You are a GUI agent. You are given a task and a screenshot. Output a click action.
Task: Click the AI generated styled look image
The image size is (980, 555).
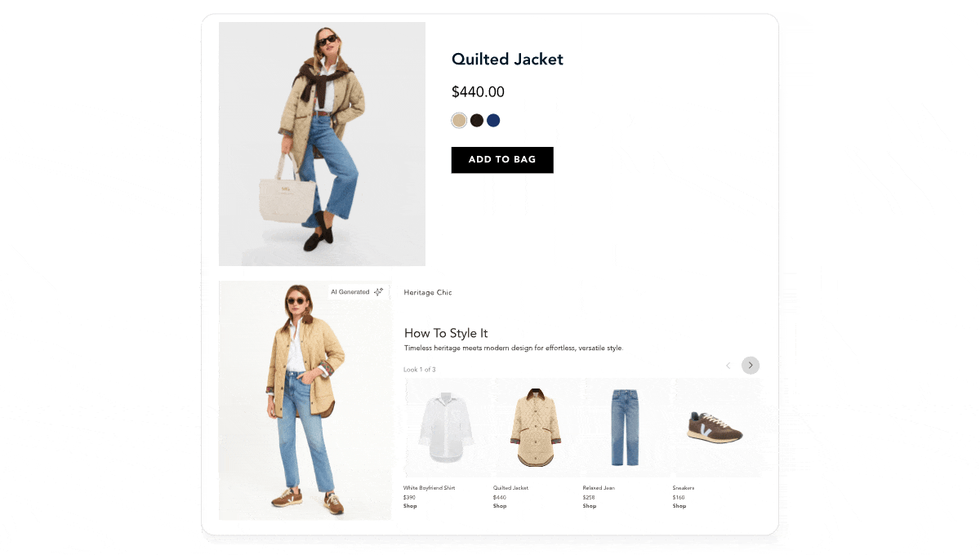pyautogui.click(x=305, y=401)
